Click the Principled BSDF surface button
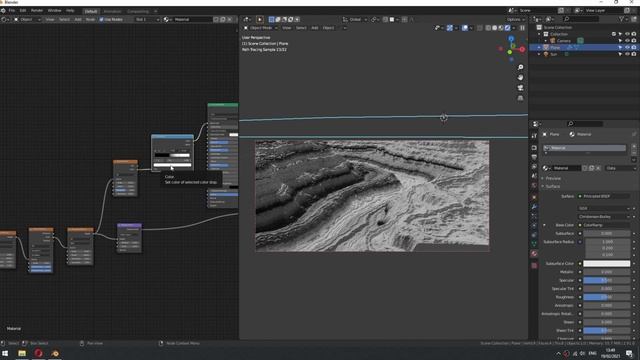The width and height of the screenshot is (640, 360). tap(604, 196)
